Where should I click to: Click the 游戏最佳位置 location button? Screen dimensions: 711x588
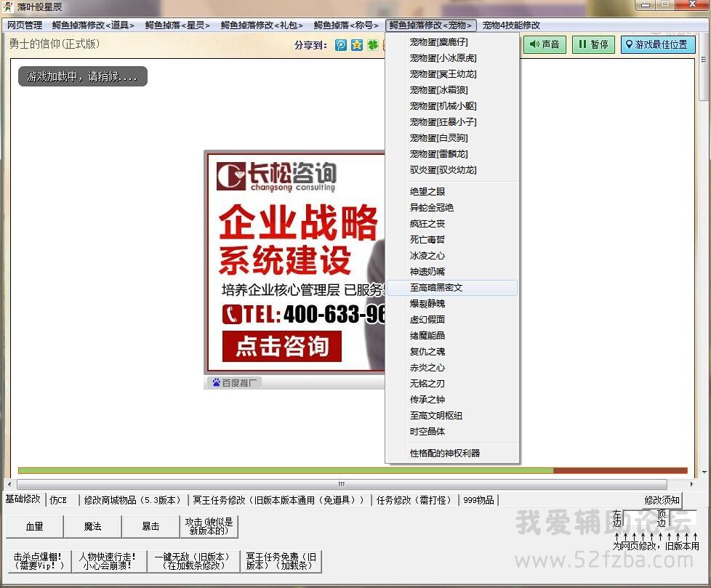(x=658, y=44)
